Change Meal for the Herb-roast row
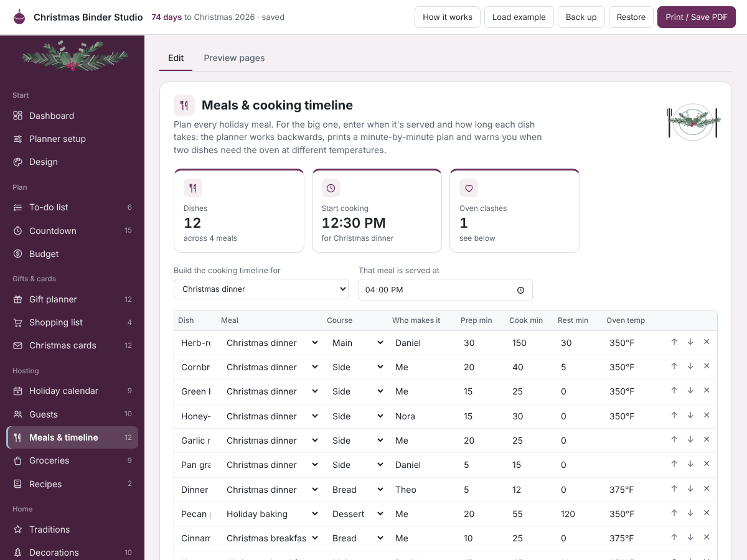 click(272, 343)
